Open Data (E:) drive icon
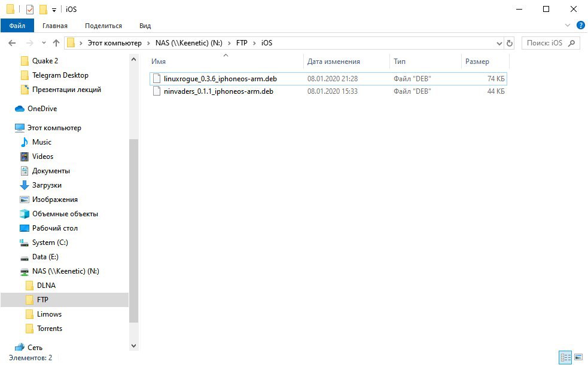This screenshot has height=365, width=588. 25,257
